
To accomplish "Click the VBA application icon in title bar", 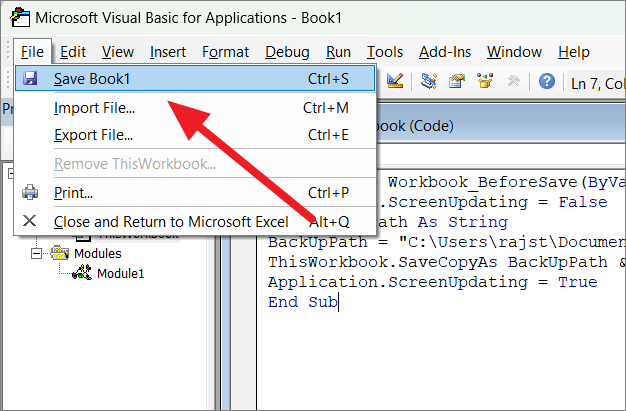I will (20, 18).
